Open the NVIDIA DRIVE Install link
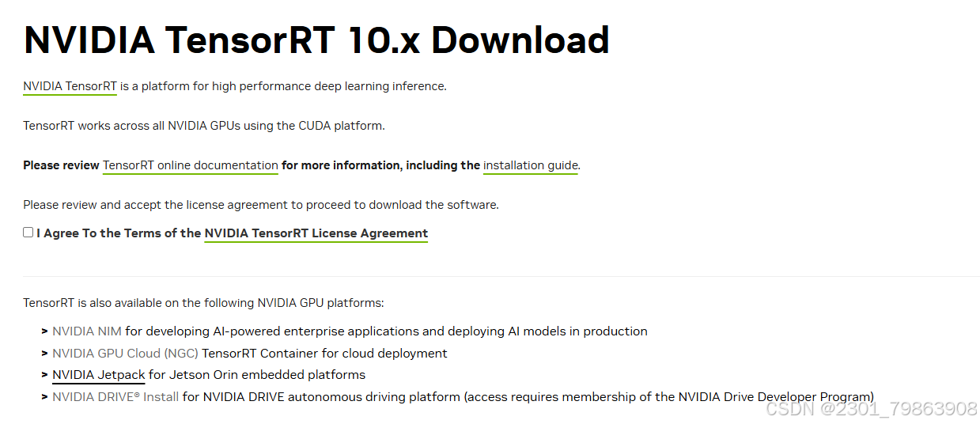 tap(115, 397)
